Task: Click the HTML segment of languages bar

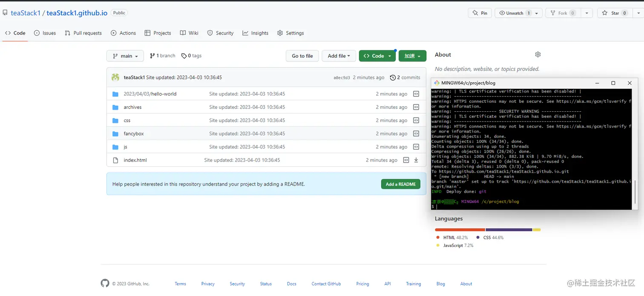Action: pos(460,229)
